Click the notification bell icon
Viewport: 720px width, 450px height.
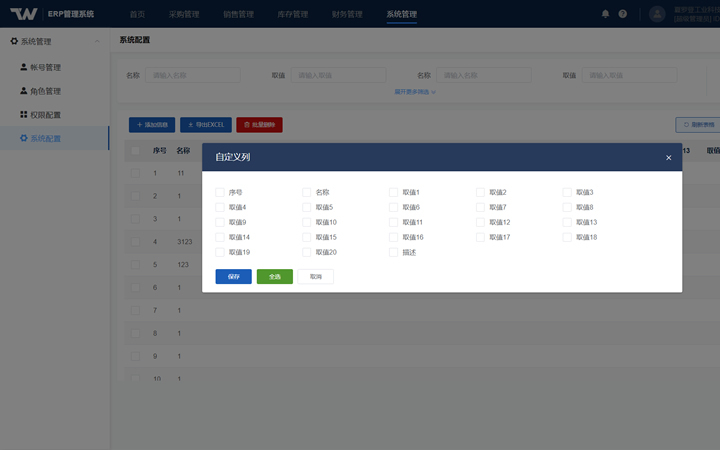coord(606,14)
